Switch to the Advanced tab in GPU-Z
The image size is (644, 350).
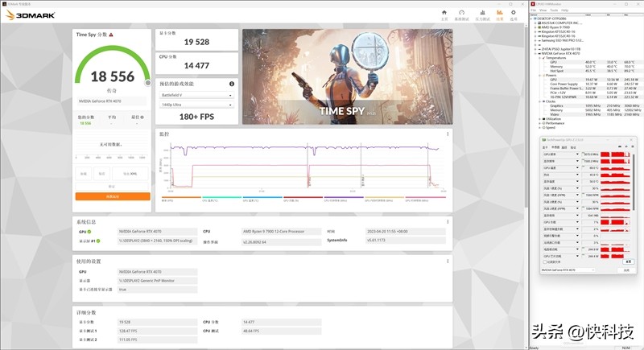(564, 147)
